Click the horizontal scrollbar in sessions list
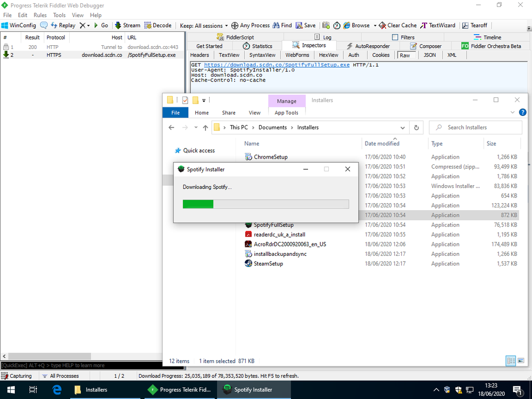Viewport: 532px width, 399px height. click(x=49, y=356)
